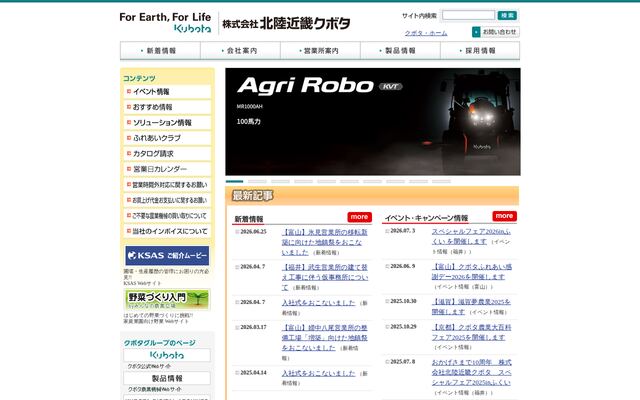
Task: Open 【京都】クボタ農業大百科フェア2025 event link
Action: [x=471, y=333]
